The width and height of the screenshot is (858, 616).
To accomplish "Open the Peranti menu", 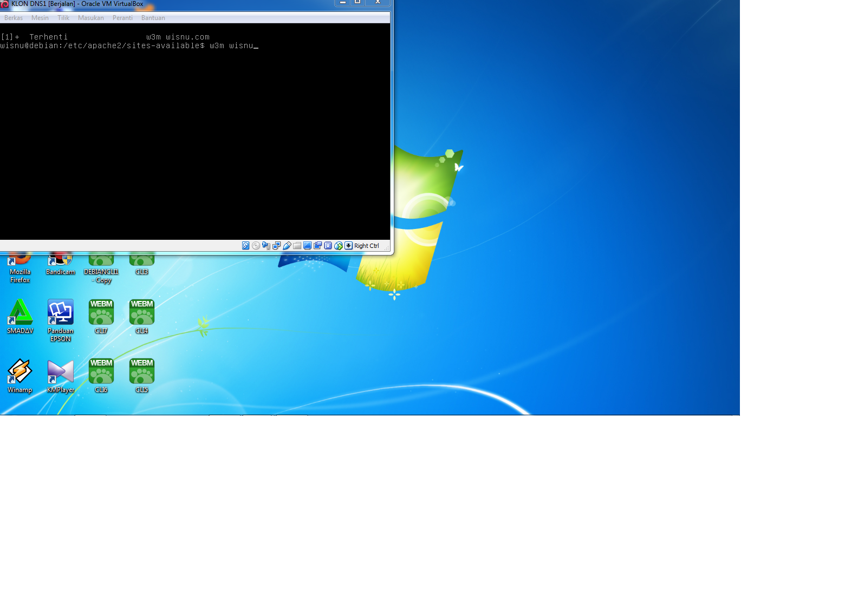I will tap(122, 18).
